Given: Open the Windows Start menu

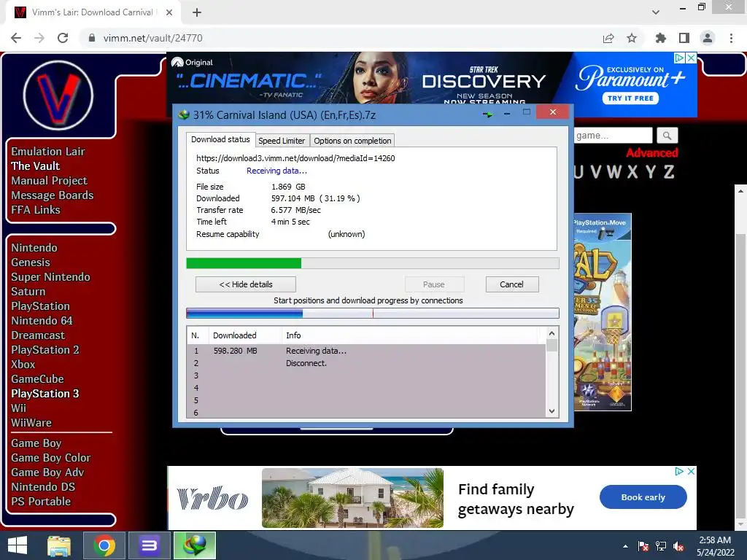Looking at the screenshot, I should 18,545.
